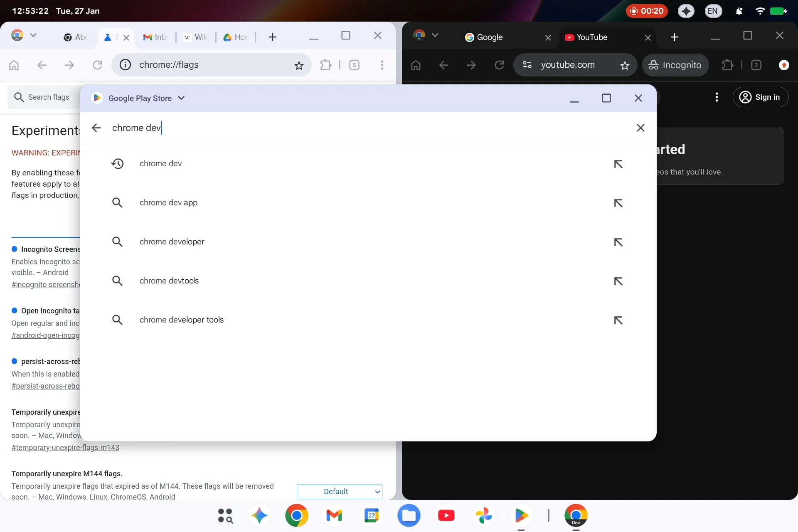Open Google Photos from the shelf
The image size is (798, 532).
pyautogui.click(x=484, y=515)
